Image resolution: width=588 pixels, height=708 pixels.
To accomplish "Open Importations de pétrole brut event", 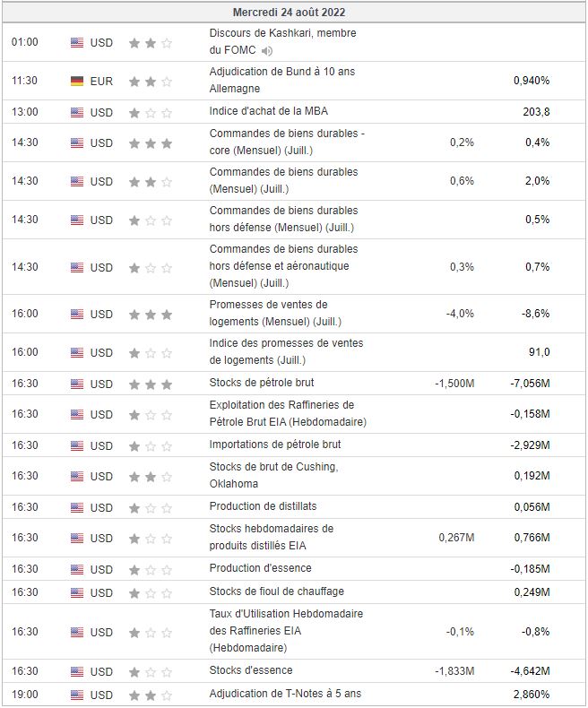I will (x=275, y=445).
